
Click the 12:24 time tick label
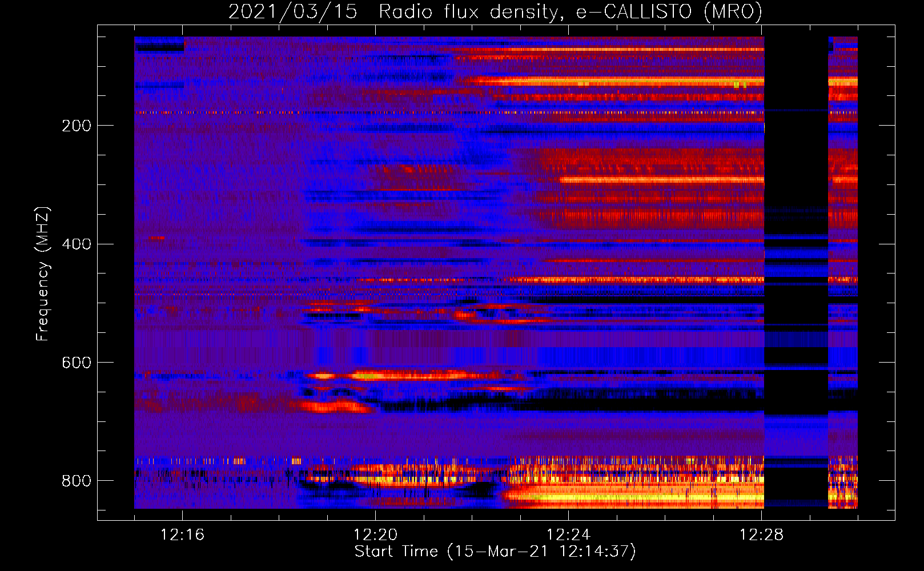coord(568,535)
